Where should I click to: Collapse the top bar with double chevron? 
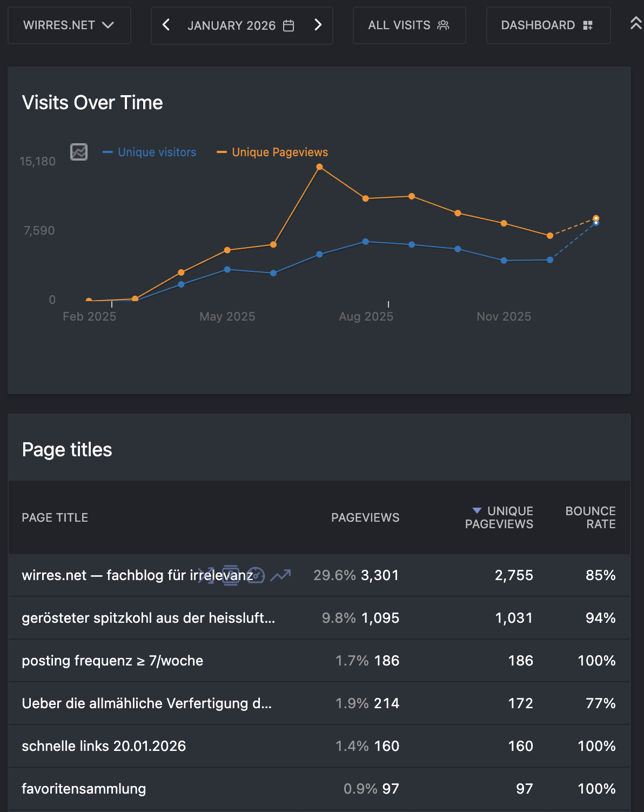(636, 23)
